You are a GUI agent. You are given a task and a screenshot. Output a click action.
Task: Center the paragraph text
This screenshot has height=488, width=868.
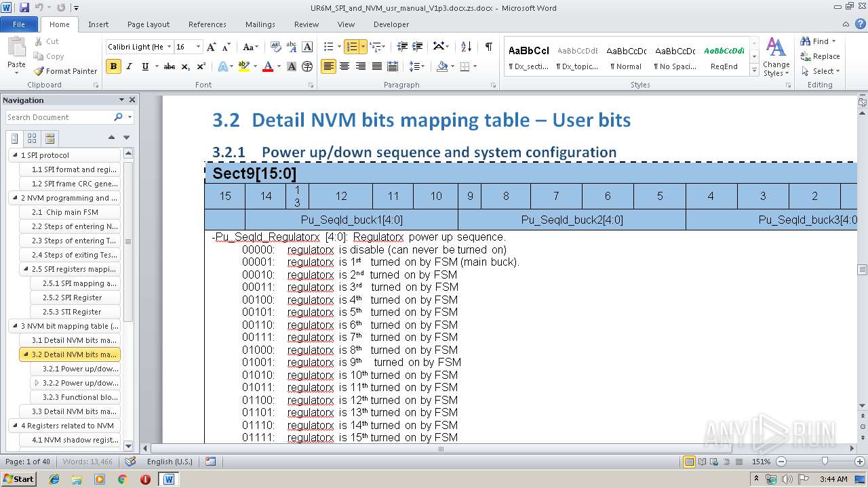pyautogui.click(x=344, y=66)
